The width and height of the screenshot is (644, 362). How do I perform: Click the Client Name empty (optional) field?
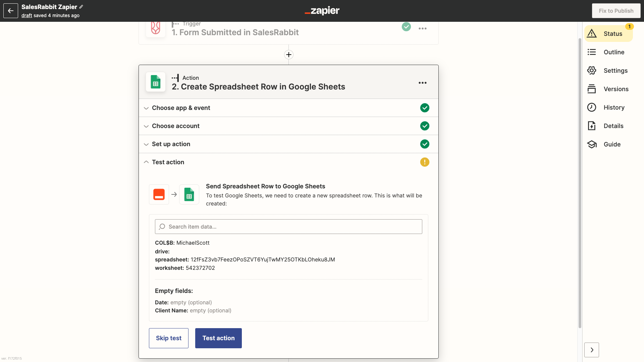(193, 310)
